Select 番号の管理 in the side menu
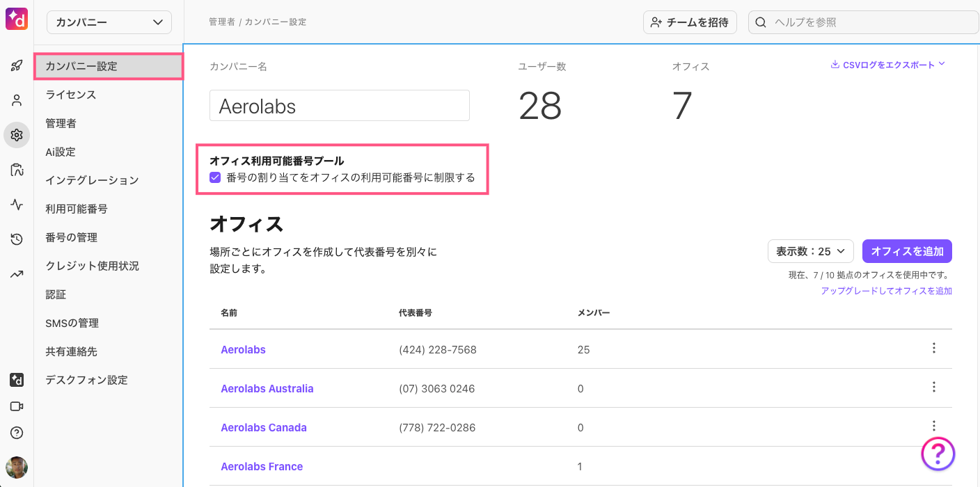Screen dimensions: 980x487 (x=72, y=237)
